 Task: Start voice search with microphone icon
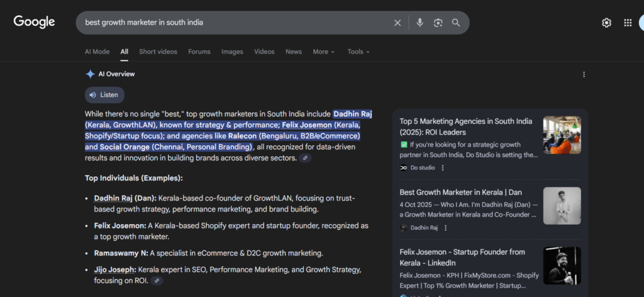pos(419,23)
